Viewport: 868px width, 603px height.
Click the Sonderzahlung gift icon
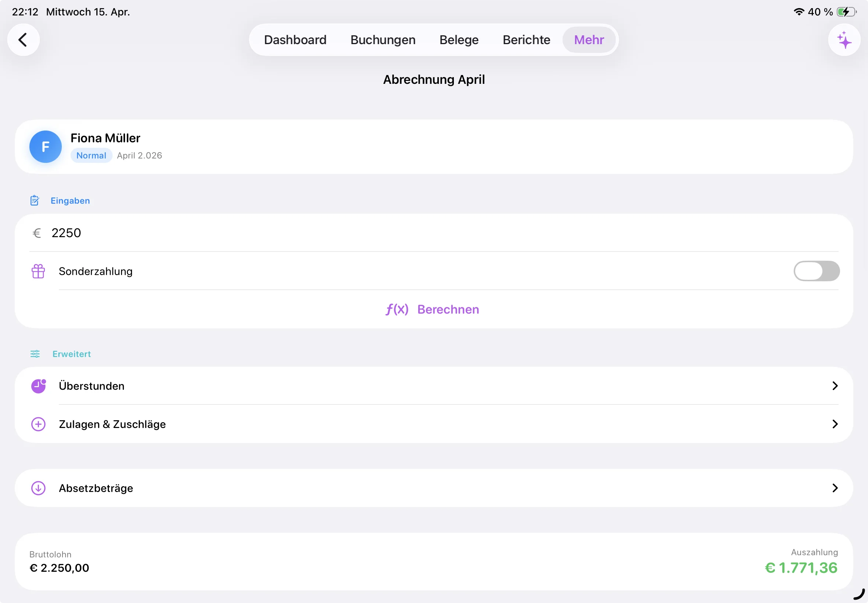tap(38, 271)
